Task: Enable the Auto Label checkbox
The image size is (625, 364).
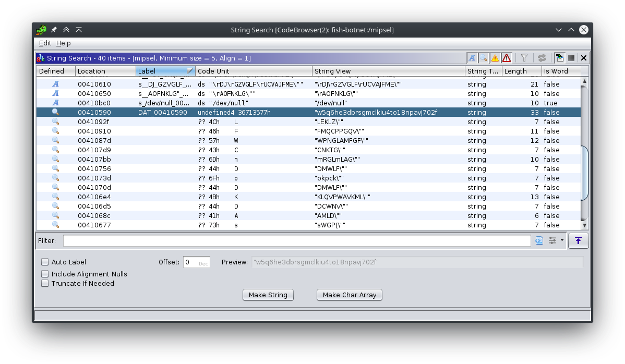Action: tap(45, 262)
